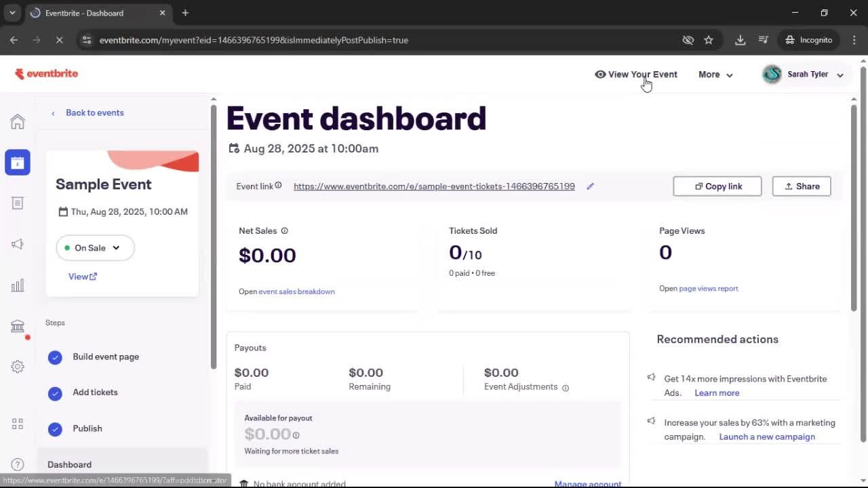Image resolution: width=868 pixels, height=488 pixels.
Task: Click the Sarah Tyler avatar image
Action: [772, 75]
